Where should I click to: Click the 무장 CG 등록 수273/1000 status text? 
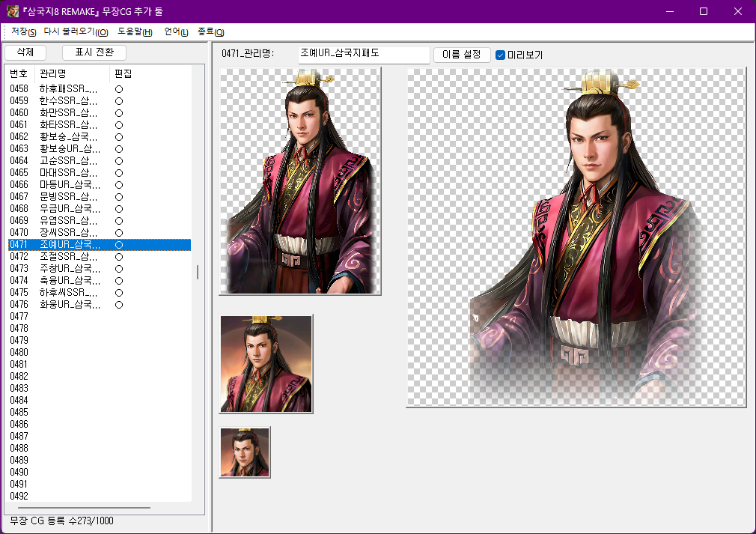click(x=61, y=521)
